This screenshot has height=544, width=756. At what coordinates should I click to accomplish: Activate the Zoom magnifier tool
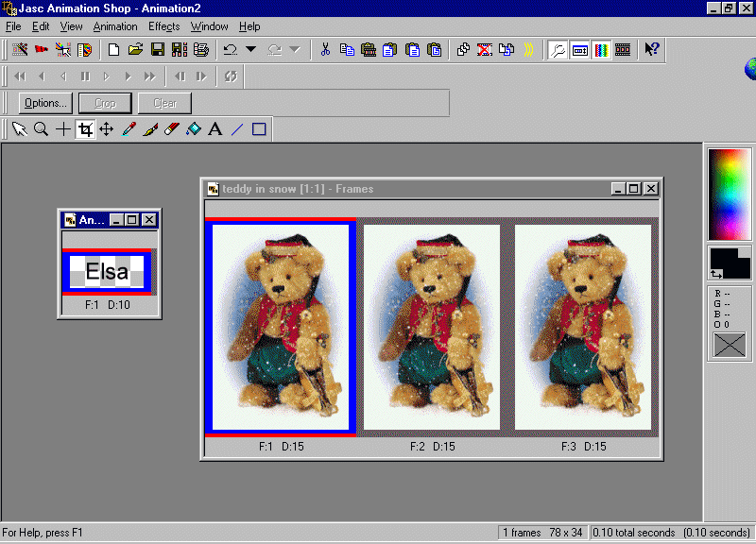point(41,129)
